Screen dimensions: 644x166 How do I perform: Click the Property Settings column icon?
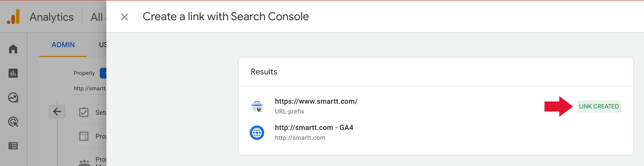[83, 136]
